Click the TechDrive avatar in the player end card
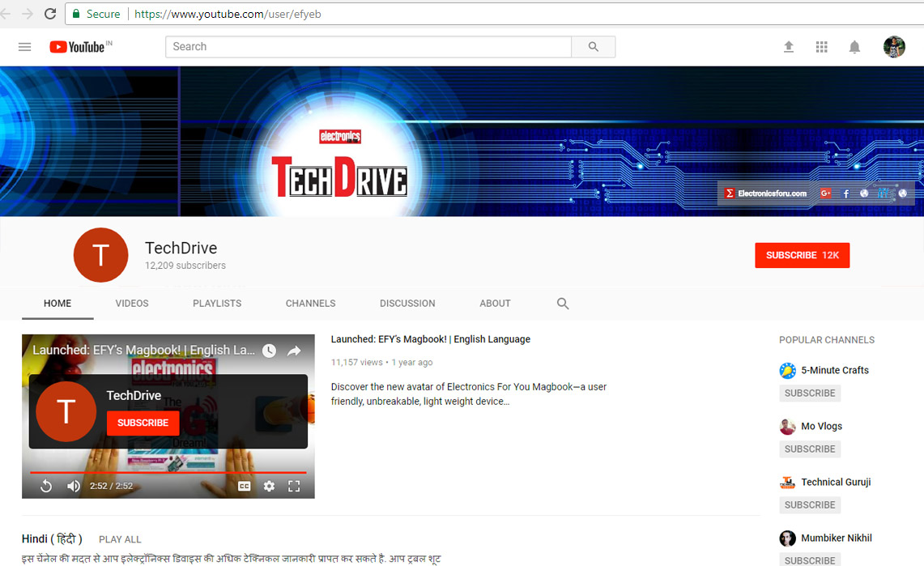924x566 pixels. click(66, 411)
